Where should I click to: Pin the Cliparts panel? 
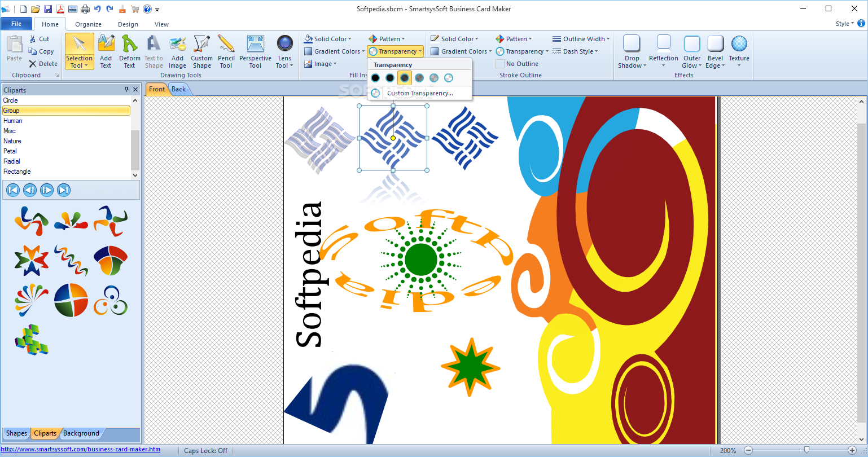tap(126, 90)
